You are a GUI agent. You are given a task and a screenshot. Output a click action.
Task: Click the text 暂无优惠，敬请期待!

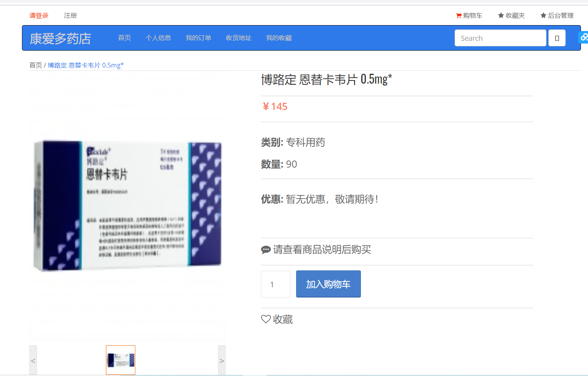(x=332, y=199)
